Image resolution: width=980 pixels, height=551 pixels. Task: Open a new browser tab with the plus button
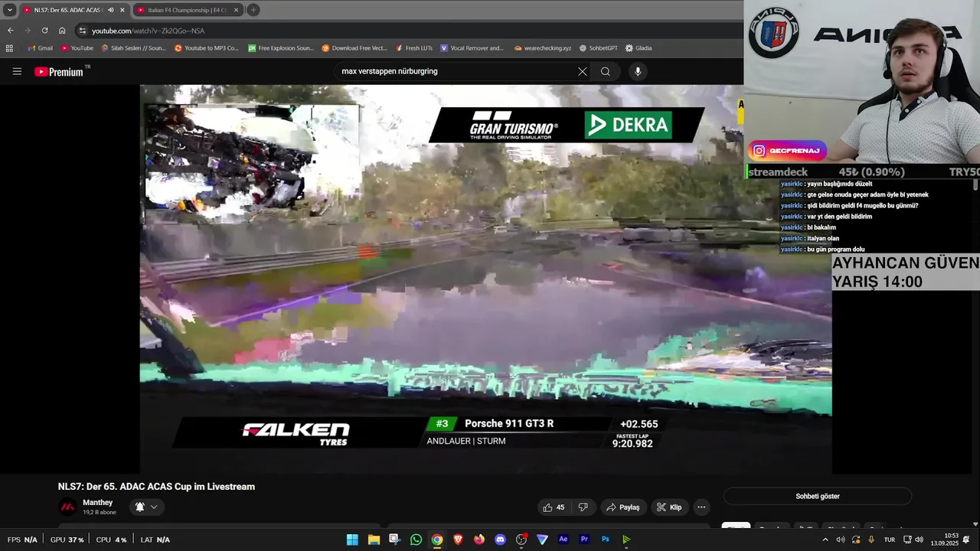click(x=253, y=10)
